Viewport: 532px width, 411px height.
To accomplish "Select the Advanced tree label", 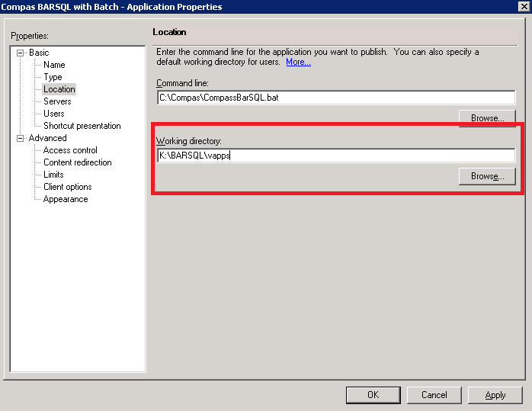I will coord(47,138).
